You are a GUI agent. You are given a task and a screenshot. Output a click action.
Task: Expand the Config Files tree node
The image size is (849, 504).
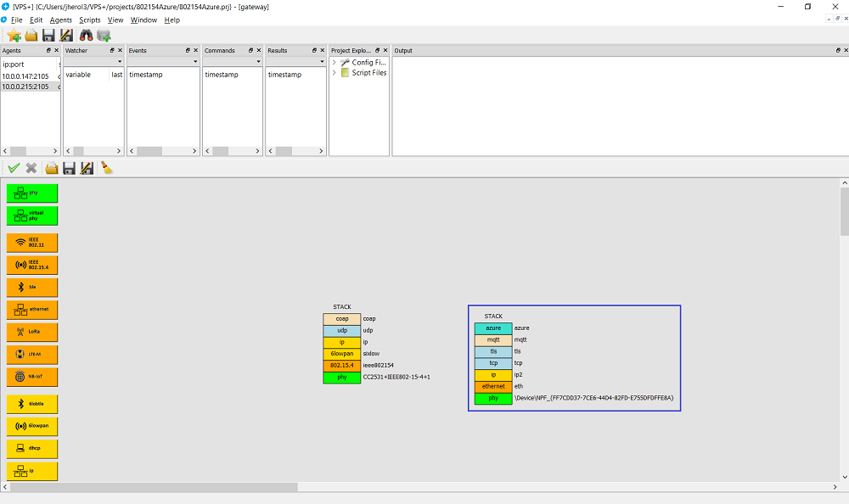[x=335, y=62]
